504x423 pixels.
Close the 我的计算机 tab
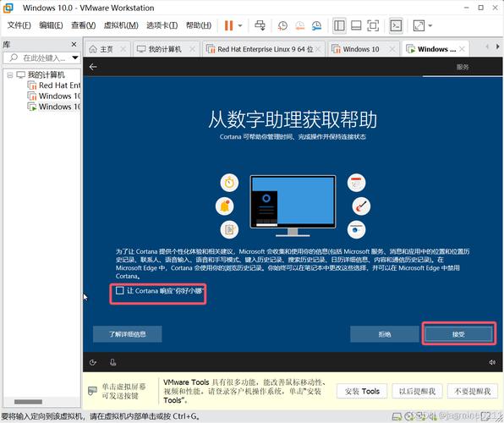[192, 49]
